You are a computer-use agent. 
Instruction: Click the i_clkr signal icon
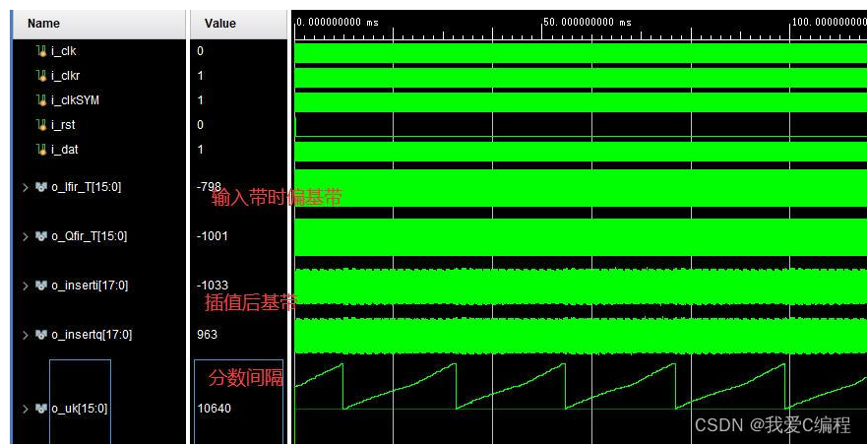click(40, 76)
